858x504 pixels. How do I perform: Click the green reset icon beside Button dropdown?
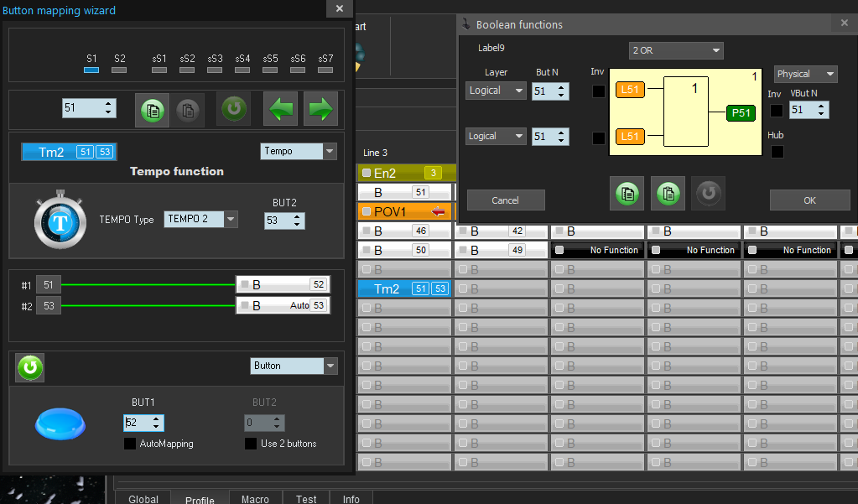pyautogui.click(x=29, y=367)
